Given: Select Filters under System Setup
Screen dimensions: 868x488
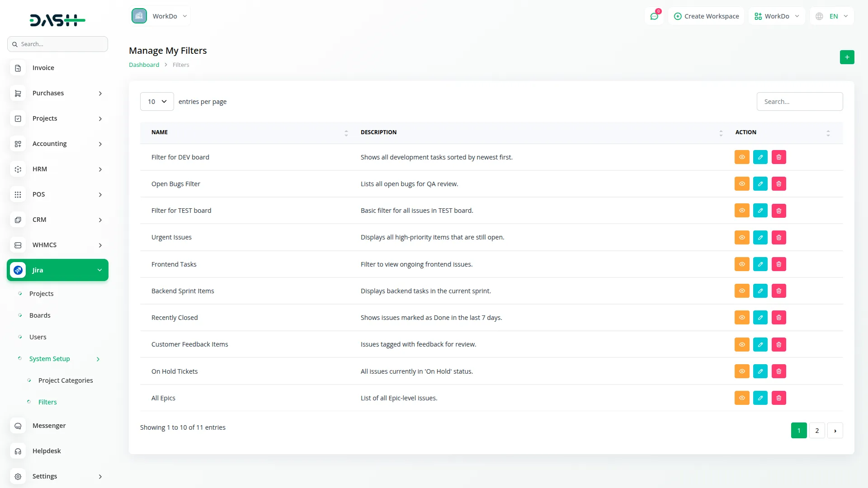Looking at the screenshot, I should coord(47,402).
